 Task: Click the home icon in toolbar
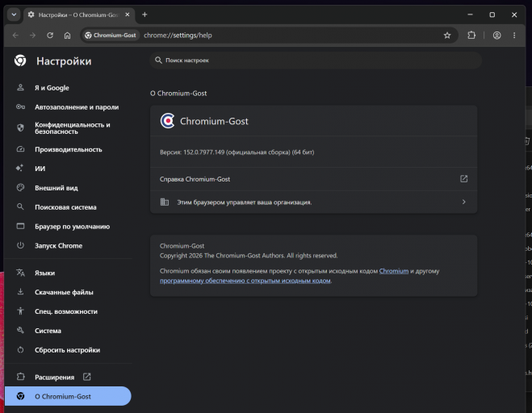(x=67, y=35)
